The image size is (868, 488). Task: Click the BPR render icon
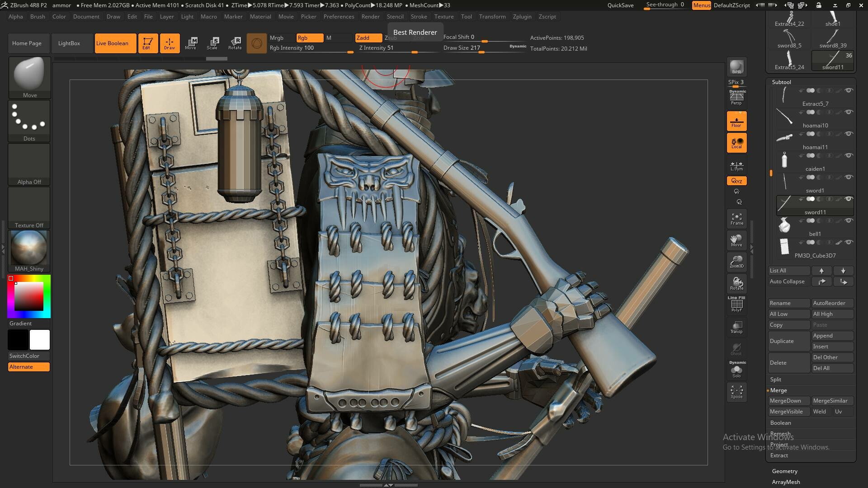coord(736,67)
